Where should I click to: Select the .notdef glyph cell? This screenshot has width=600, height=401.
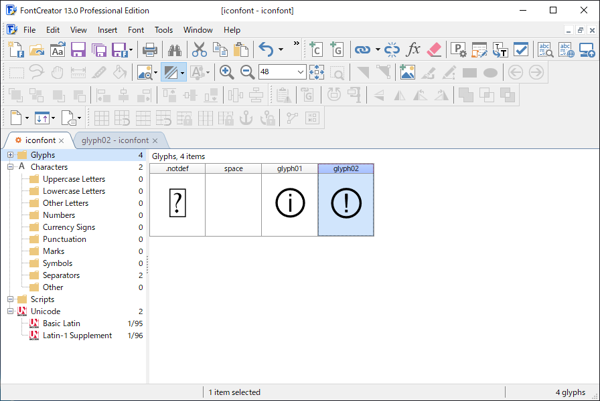coord(177,200)
